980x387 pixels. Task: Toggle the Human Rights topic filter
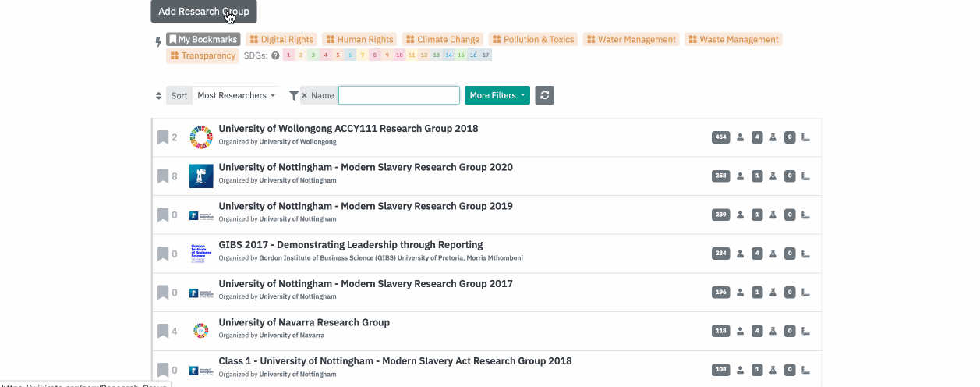(x=359, y=39)
